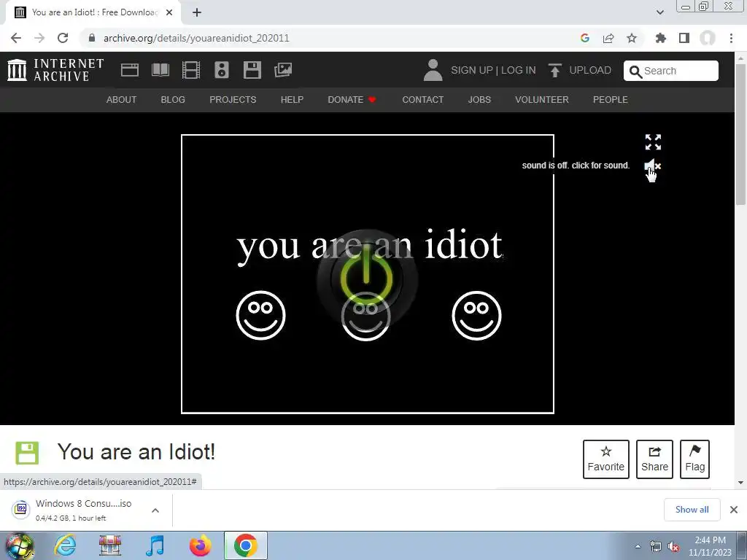Click the lock site info icon
This screenshot has height=560, width=747.
92,38
